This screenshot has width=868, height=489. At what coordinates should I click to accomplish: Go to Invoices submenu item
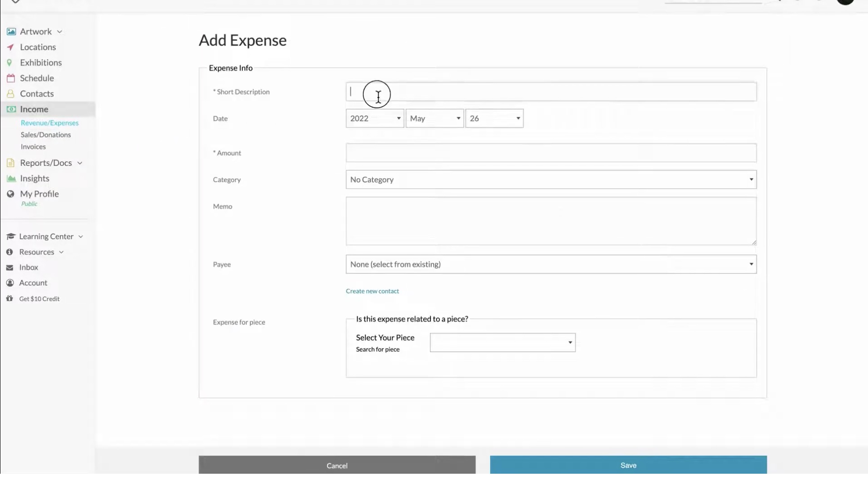pyautogui.click(x=33, y=147)
